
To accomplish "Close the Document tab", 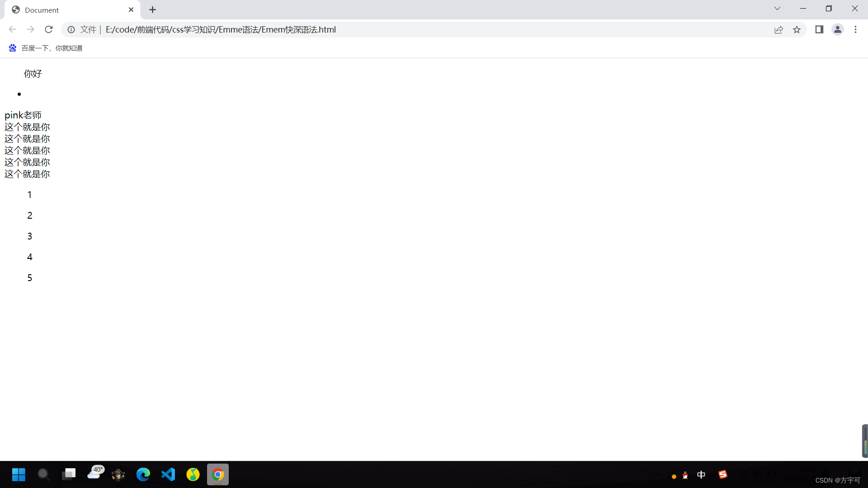I will (131, 9).
